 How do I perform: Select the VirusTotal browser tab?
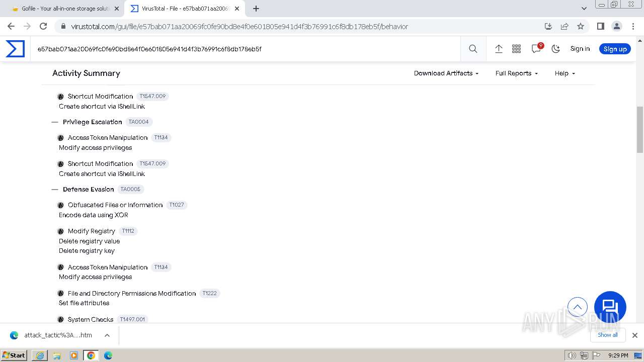coord(185,9)
